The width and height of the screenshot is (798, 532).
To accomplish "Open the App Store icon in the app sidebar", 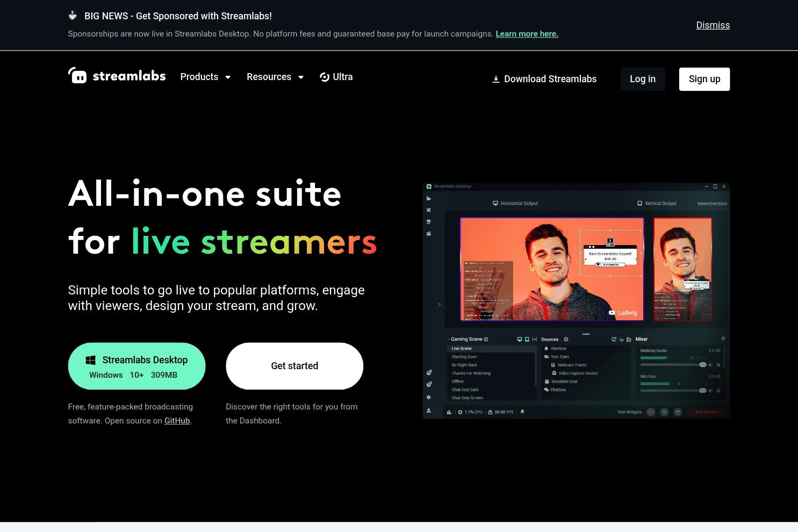I will (429, 221).
